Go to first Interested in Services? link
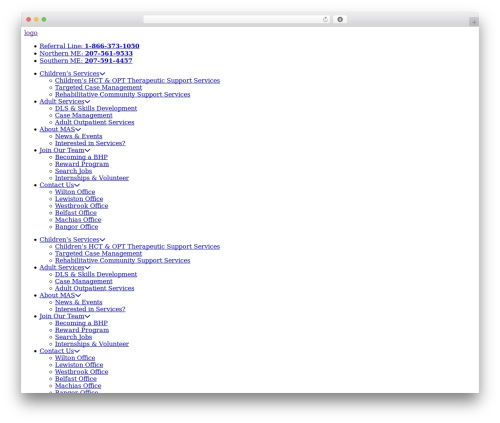The width and height of the screenshot is (500, 423). tap(90, 143)
